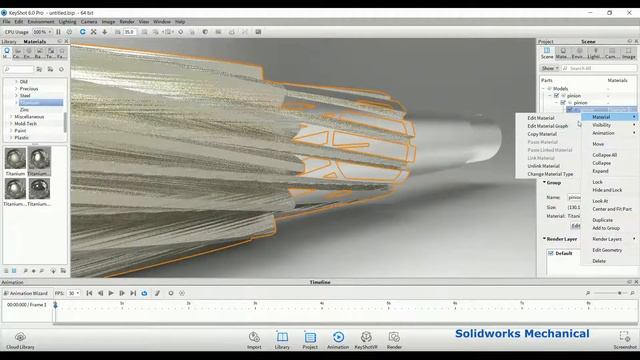Open Visibility submenu in context menu
Viewport: 640px width, 360px height.
[609, 125]
